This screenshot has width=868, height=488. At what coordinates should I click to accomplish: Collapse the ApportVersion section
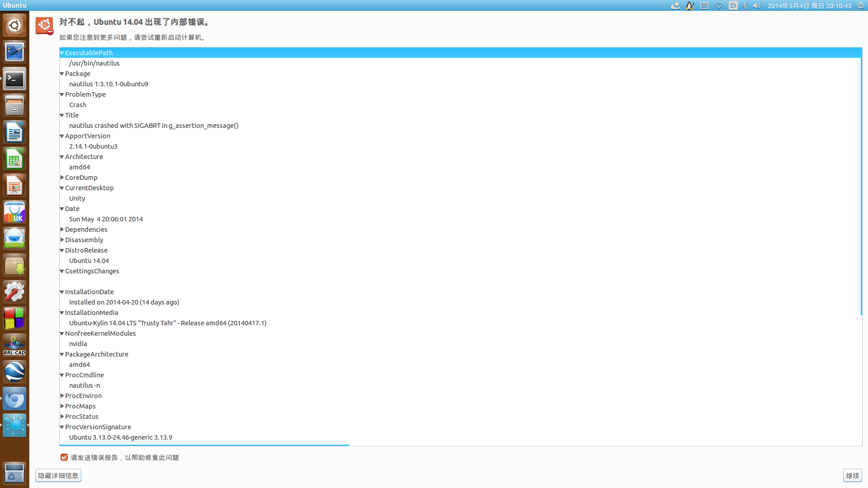62,136
